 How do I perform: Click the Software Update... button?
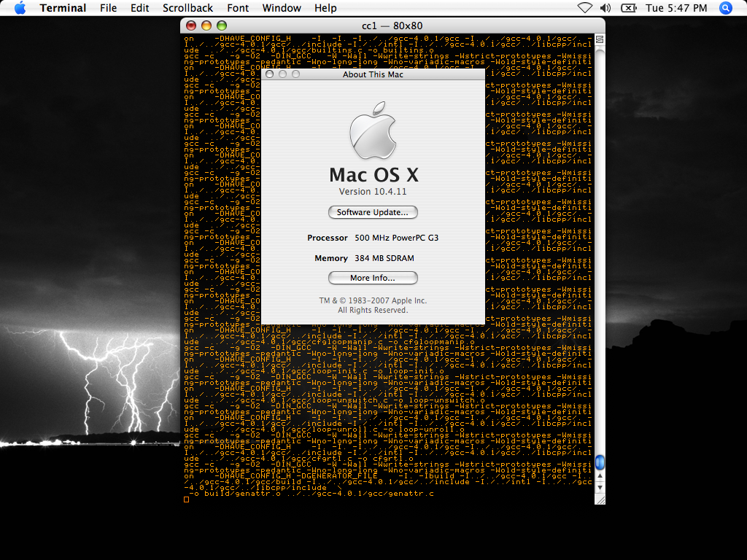click(x=373, y=212)
